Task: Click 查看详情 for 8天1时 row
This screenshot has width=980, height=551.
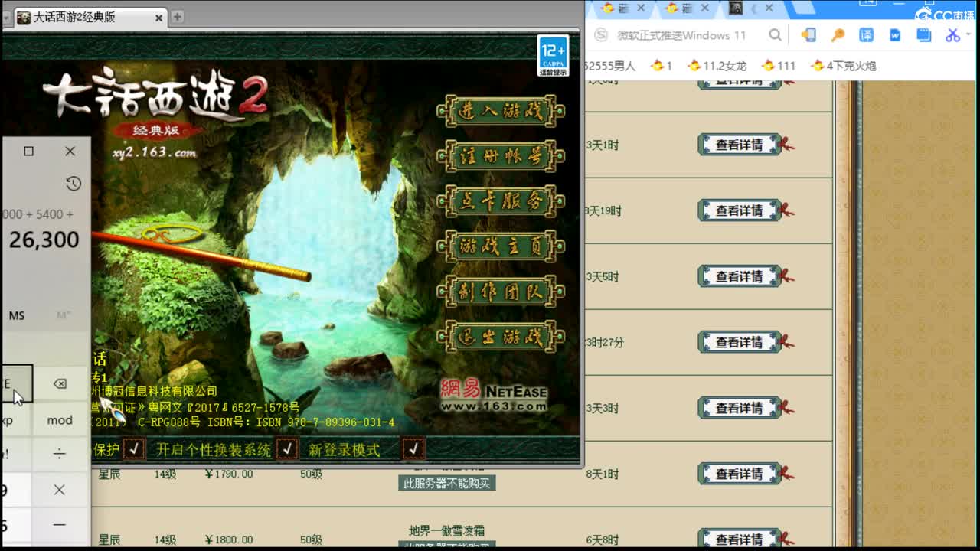Action: [x=740, y=474]
